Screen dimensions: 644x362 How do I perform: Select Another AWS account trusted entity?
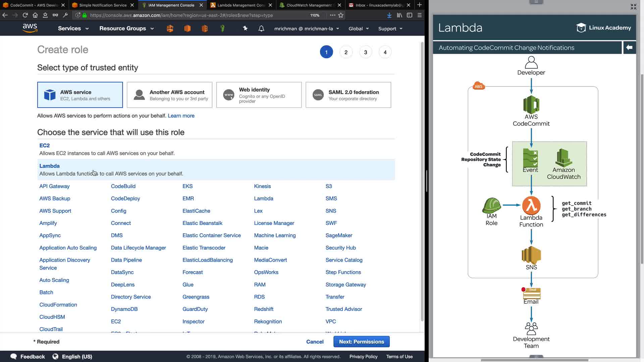coord(169,95)
